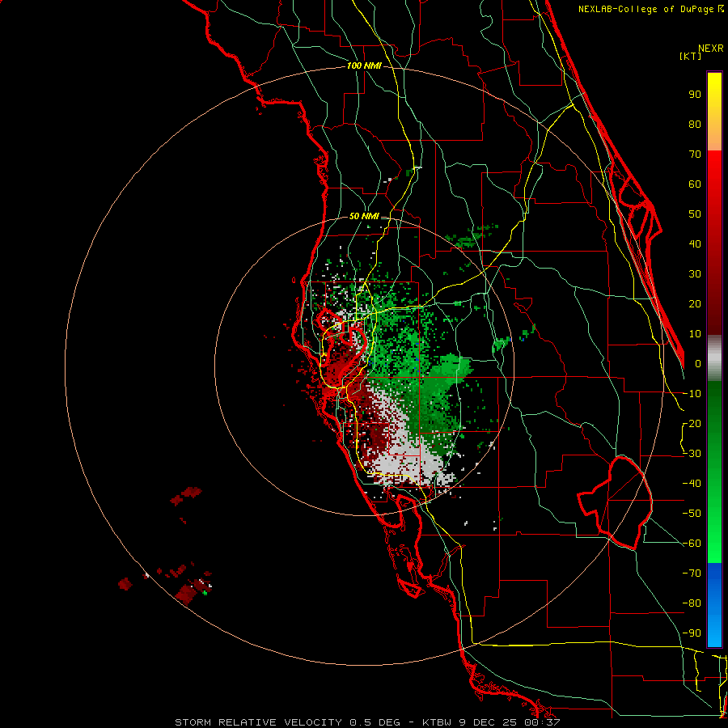Click the Storm Relative Velocity caption text

point(367,722)
